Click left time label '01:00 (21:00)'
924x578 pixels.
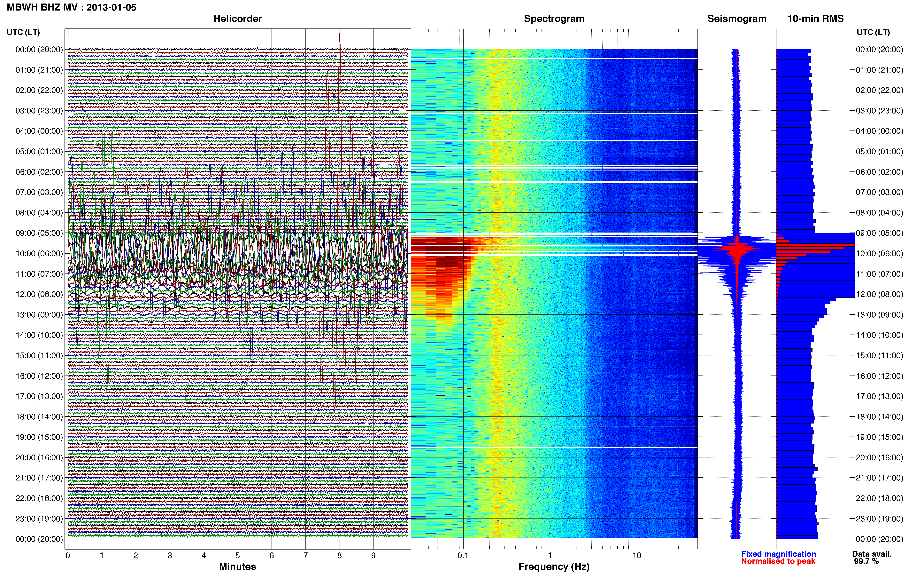39,70
